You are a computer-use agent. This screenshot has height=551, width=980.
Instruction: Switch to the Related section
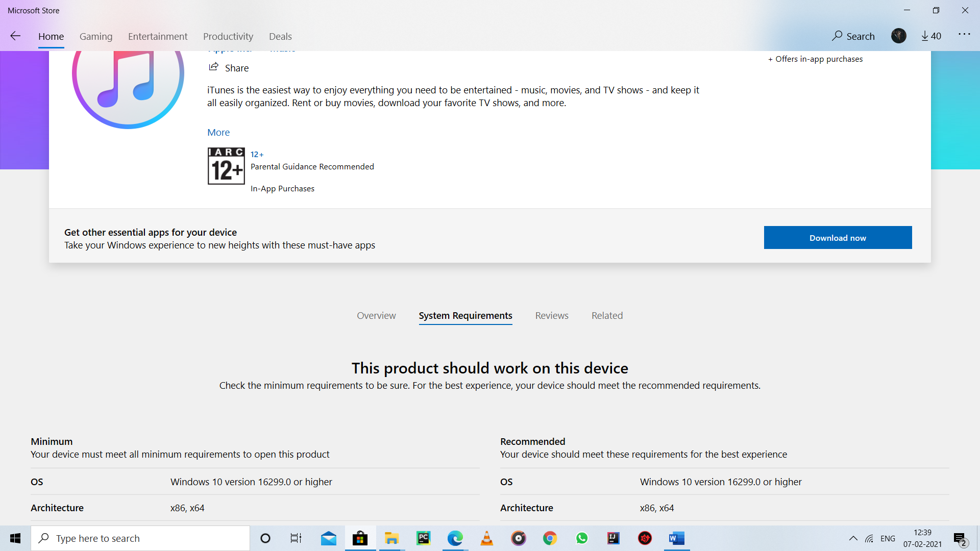click(607, 315)
